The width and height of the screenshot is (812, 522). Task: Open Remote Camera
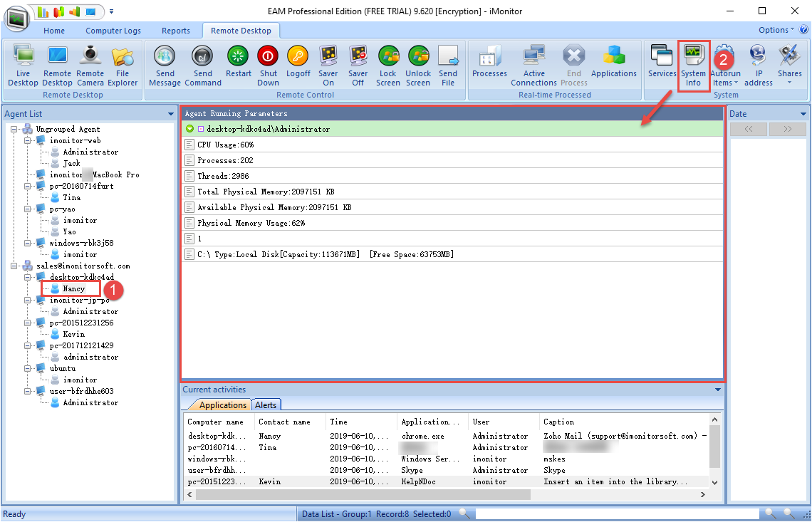[x=90, y=66]
